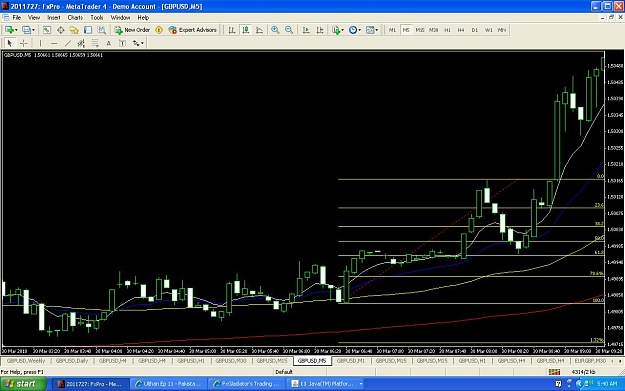Open the Window menu
The height and width of the screenshot is (391, 625).
point(120,18)
